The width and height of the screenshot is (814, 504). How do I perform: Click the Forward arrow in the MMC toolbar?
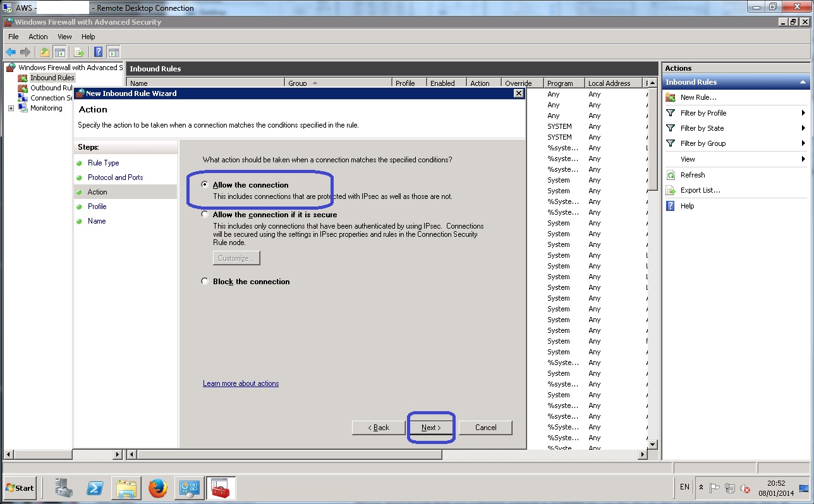[25, 52]
